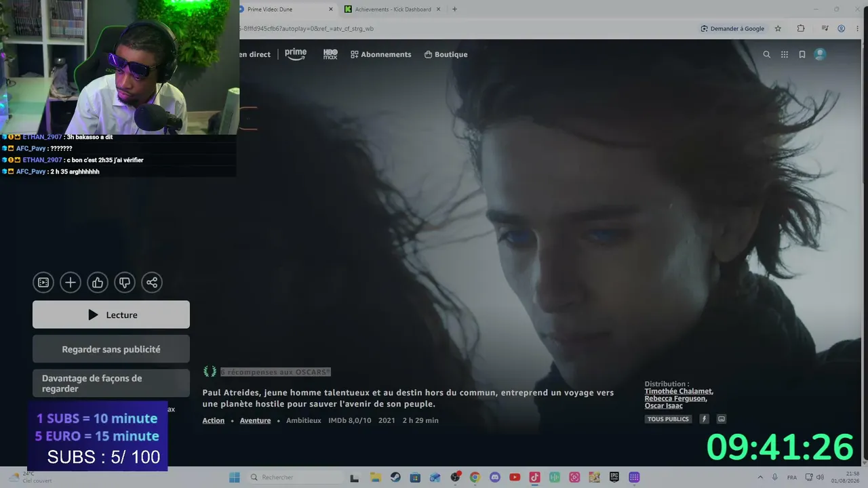This screenshot has height=488, width=868.
Task: Open Prime Video search magnifier
Action: (x=767, y=54)
